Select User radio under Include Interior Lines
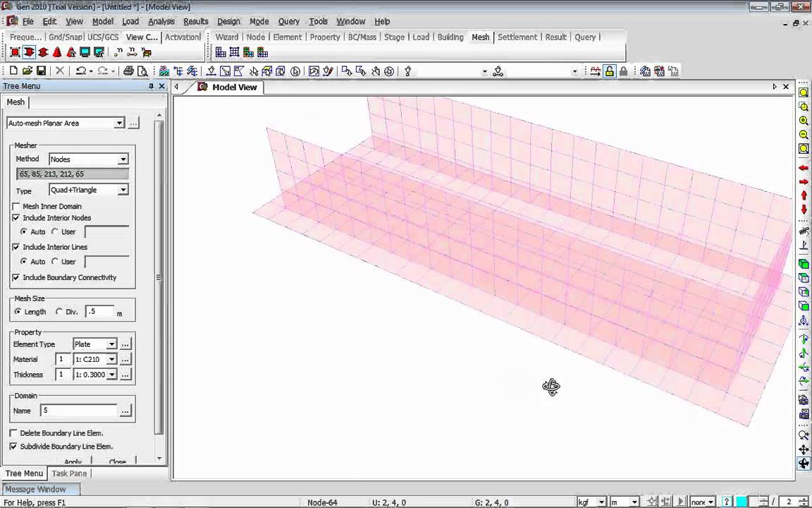The image size is (812, 508). [x=55, y=261]
